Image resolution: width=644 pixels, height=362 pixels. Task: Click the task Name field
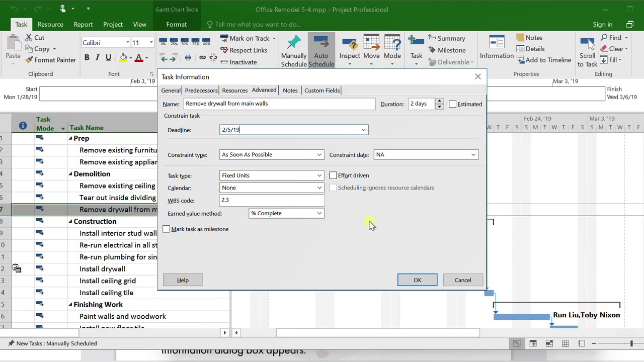coord(279,104)
